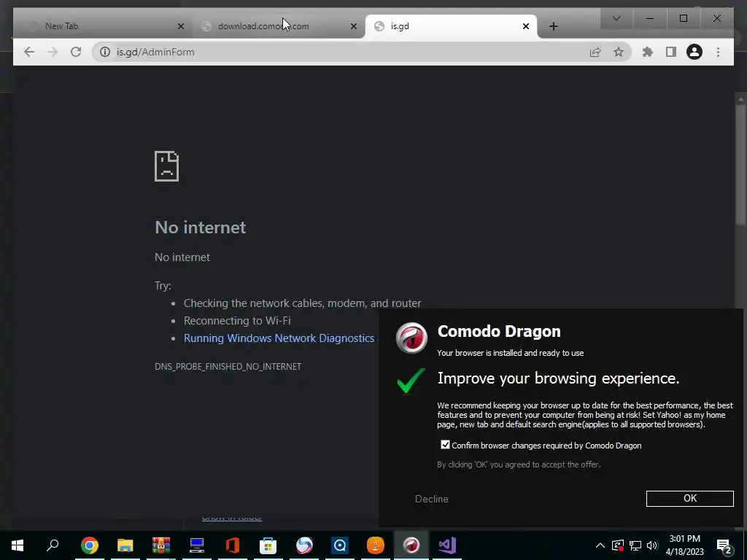Open Visual Studio from taskbar
Image resolution: width=747 pixels, height=560 pixels.
(447, 545)
